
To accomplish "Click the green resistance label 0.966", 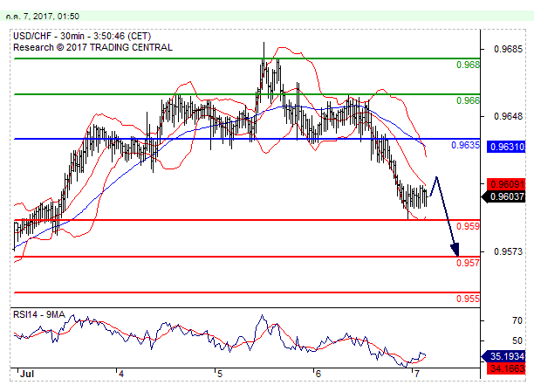I will (x=468, y=100).
